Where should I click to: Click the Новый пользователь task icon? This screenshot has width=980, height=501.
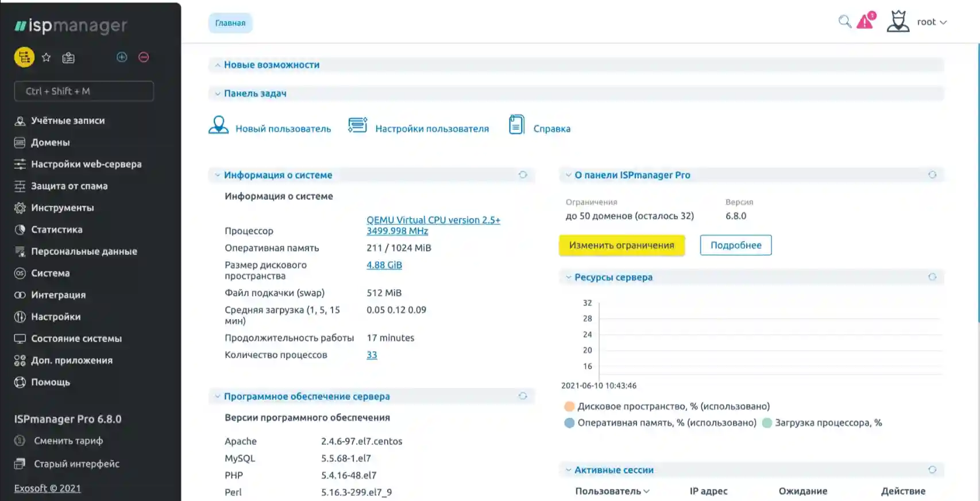(218, 125)
